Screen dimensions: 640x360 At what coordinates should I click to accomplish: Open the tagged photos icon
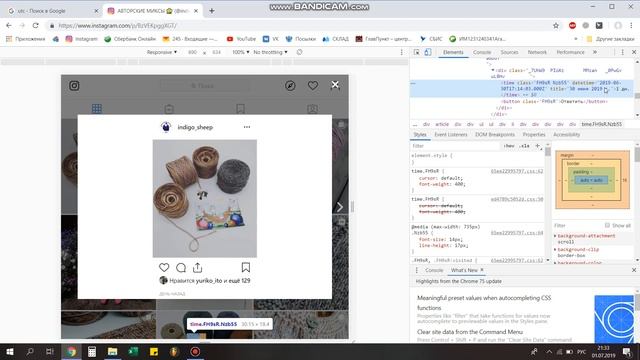tap(313, 109)
